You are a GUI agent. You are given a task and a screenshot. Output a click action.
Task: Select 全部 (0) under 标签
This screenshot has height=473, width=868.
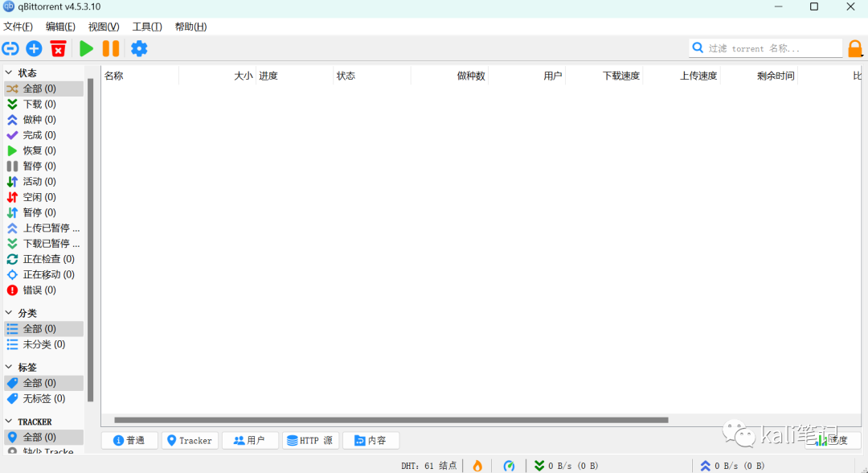click(x=43, y=383)
